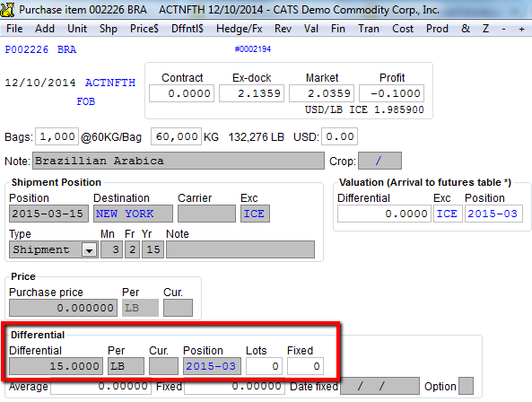This screenshot has height=402, width=532.
Task: Click the Date fixed field
Action: click(380, 386)
